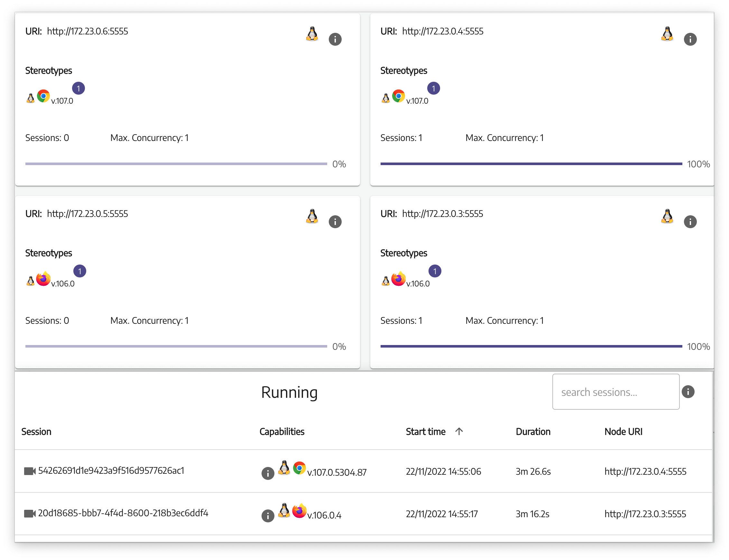Open info for node 172.23.0.4:5555
This screenshot has height=560, width=729.
(x=690, y=39)
